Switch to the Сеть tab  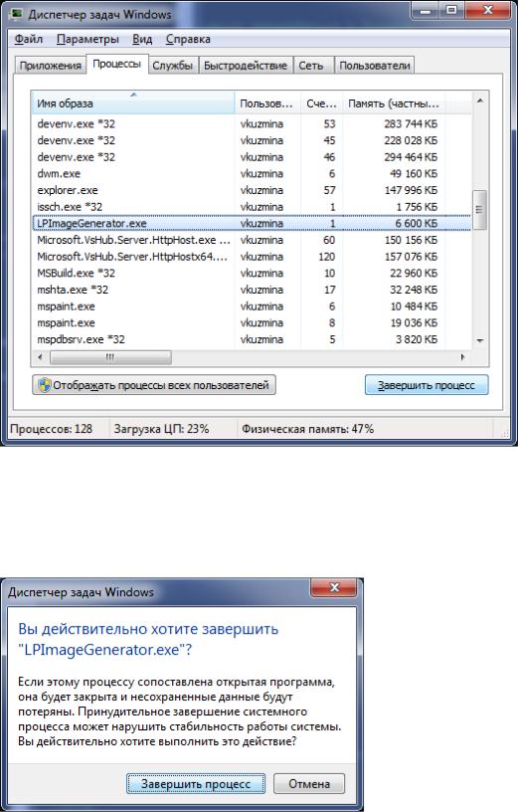[311, 66]
